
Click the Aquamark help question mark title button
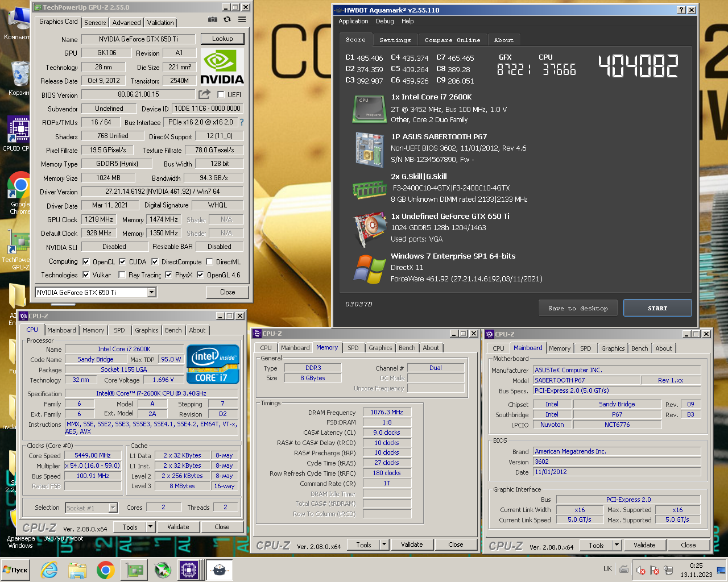point(681,10)
